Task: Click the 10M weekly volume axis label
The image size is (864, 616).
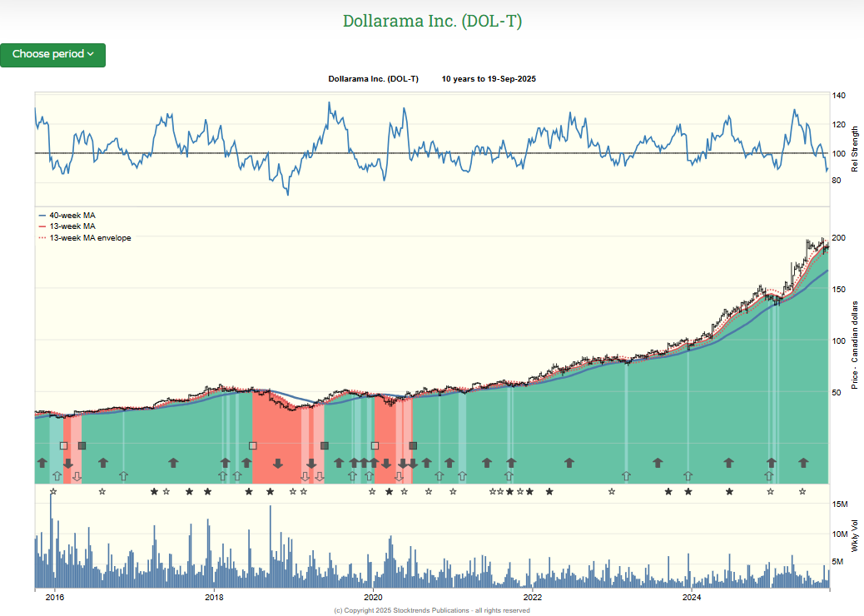Action: click(x=840, y=534)
